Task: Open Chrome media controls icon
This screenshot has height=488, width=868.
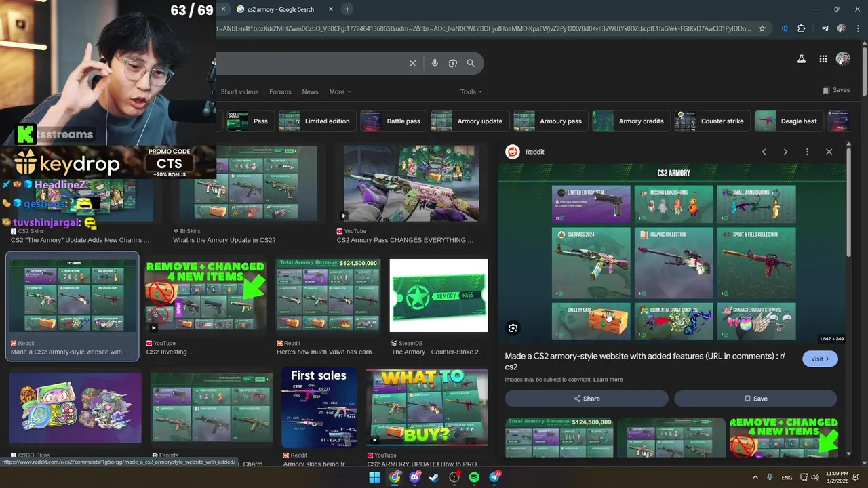Action: click(825, 28)
